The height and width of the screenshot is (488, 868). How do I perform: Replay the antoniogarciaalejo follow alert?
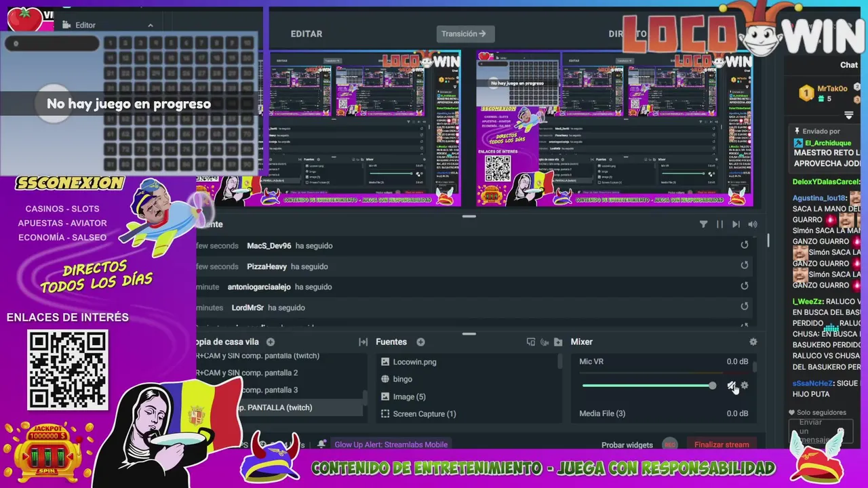(745, 286)
